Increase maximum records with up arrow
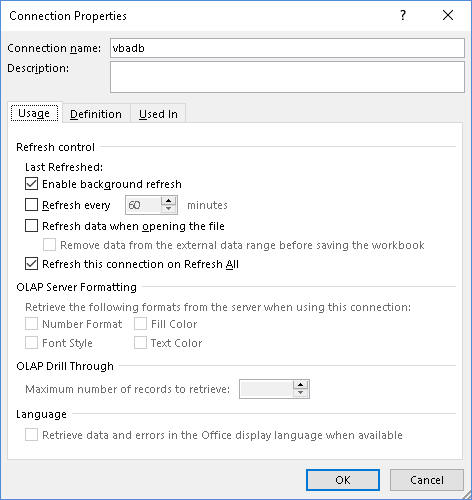 tap(301, 385)
